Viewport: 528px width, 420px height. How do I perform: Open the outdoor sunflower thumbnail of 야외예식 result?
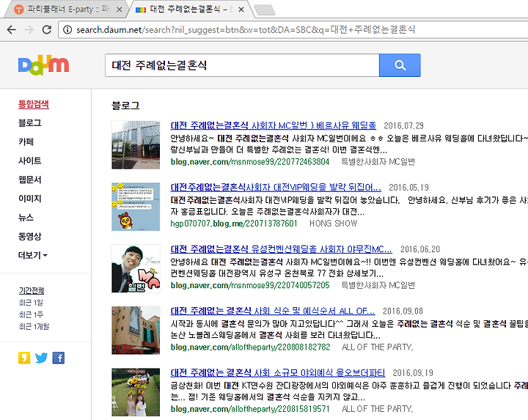point(136,392)
